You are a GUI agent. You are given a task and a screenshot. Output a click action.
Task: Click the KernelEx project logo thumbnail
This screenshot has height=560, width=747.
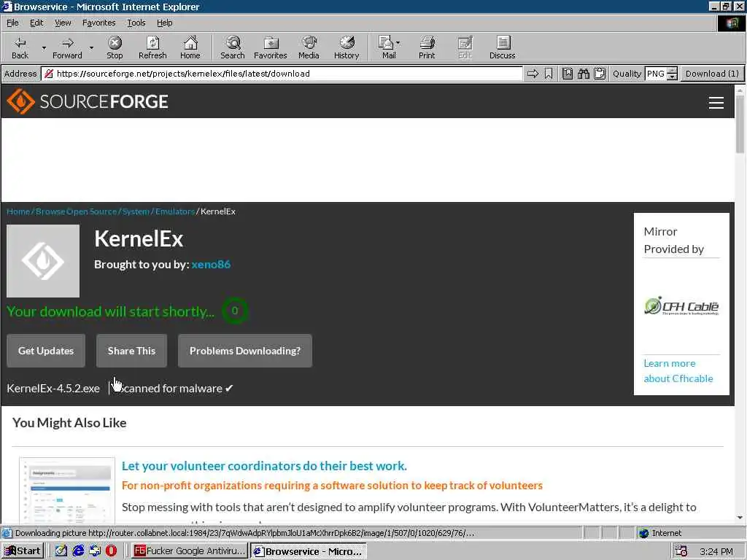[43, 261]
